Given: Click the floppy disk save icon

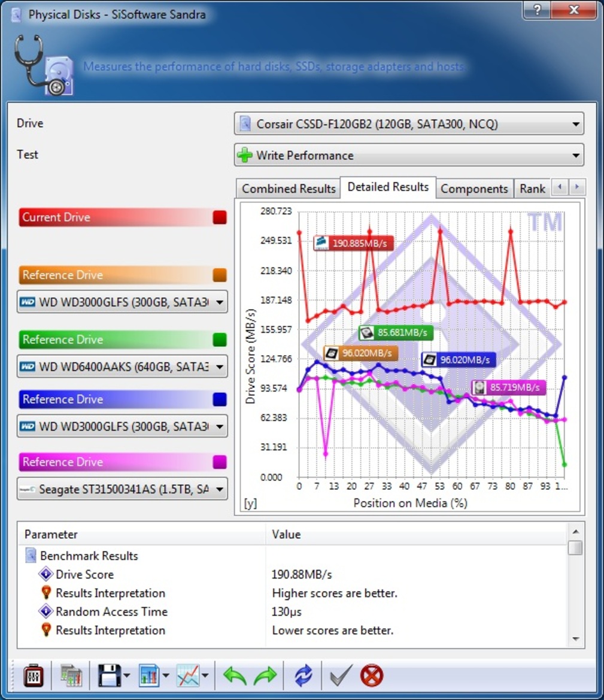Looking at the screenshot, I should (109, 675).
